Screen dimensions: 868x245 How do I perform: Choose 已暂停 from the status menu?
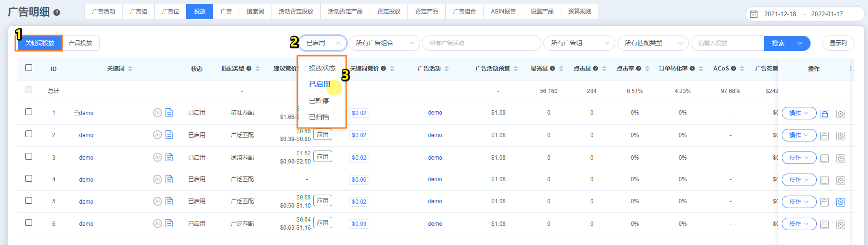(319, 101)
